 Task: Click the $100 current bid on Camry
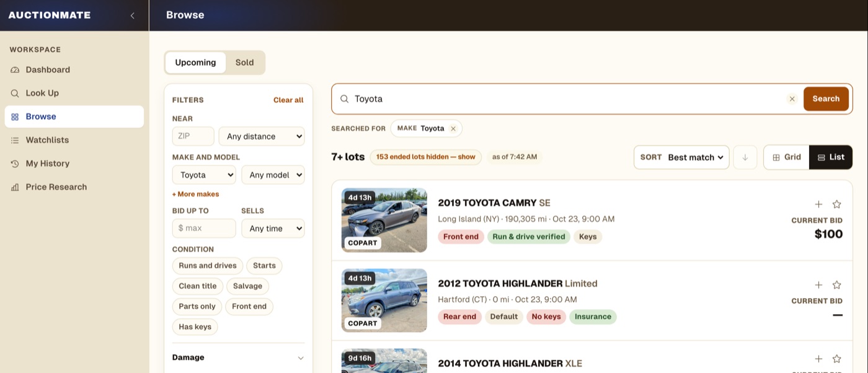(828, 234)
